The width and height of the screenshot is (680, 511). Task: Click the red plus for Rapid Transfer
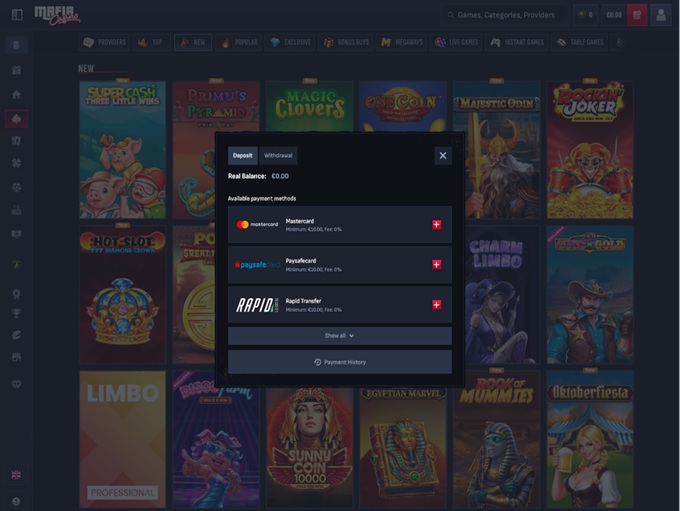pyautogui.click(x=436, y=304)
